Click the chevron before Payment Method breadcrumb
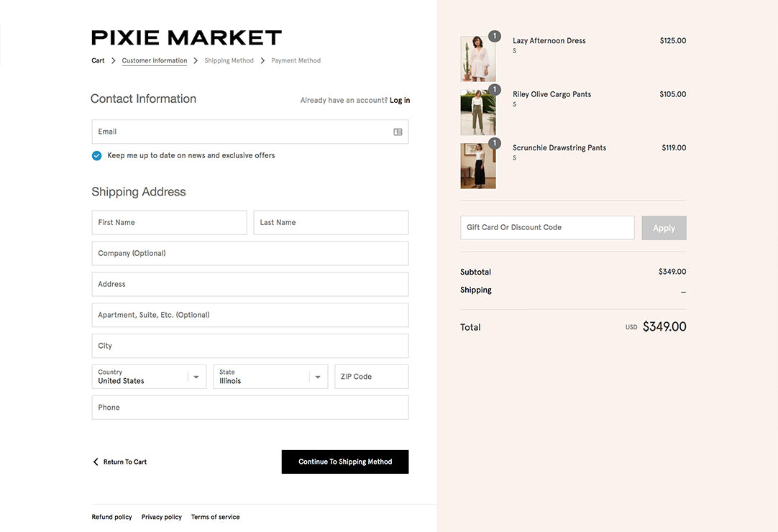778x532 pixels. 262,60
